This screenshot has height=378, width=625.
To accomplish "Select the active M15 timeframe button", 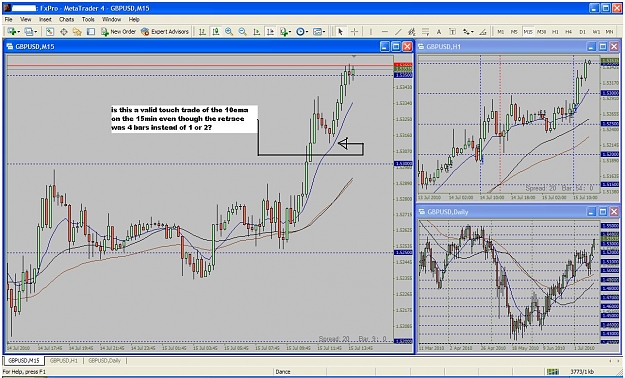I will click(x=528, y=32).
